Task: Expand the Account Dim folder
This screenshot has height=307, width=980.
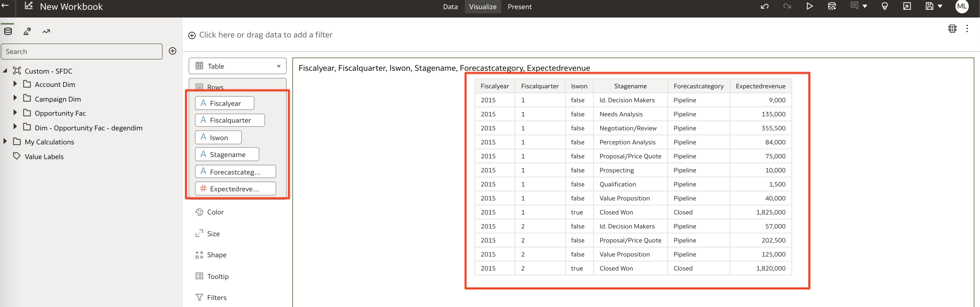Action: 15,84
